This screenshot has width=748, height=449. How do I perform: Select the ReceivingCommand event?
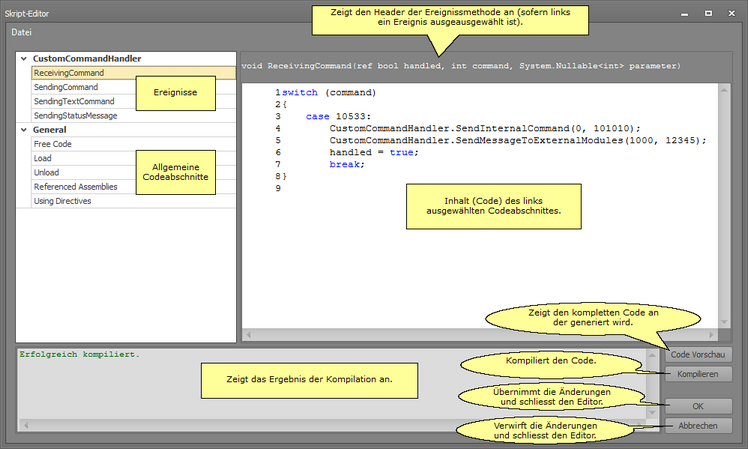coord(134,73)
